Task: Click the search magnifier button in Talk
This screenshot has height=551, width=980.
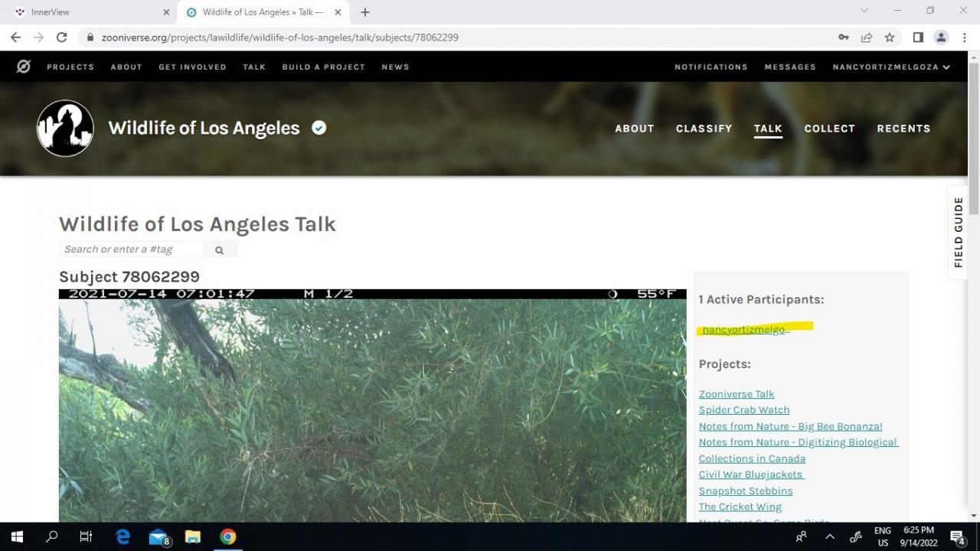Action: [219, 249]
